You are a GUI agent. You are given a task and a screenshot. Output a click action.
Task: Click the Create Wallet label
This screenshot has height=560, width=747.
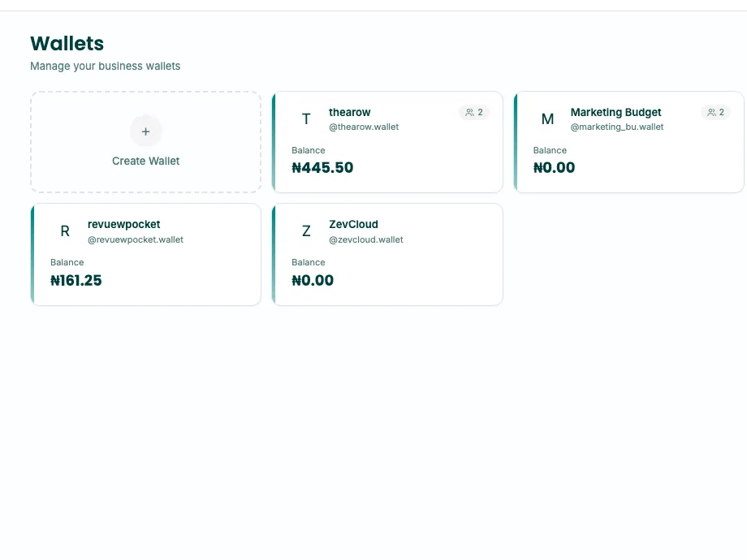click(x=146, y=161)
